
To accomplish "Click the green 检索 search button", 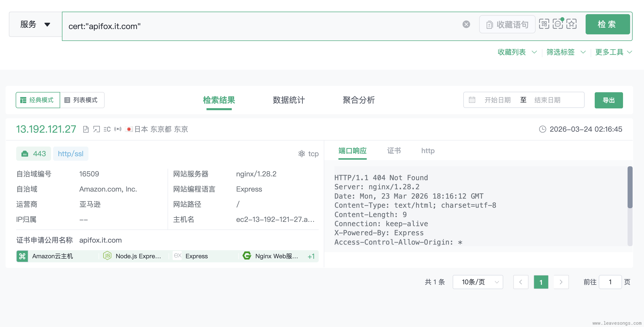I will point(607,25).
